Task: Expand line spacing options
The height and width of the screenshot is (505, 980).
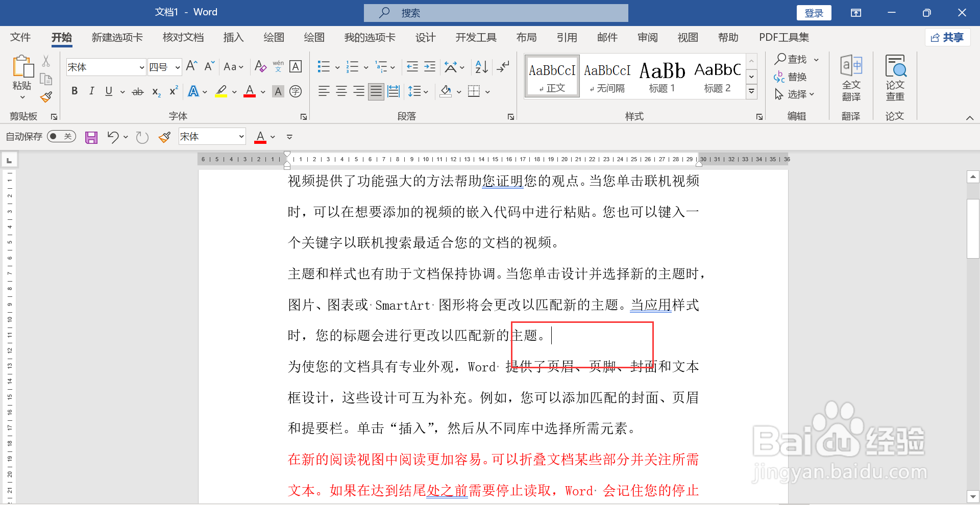Action: [x=426, y=92]
